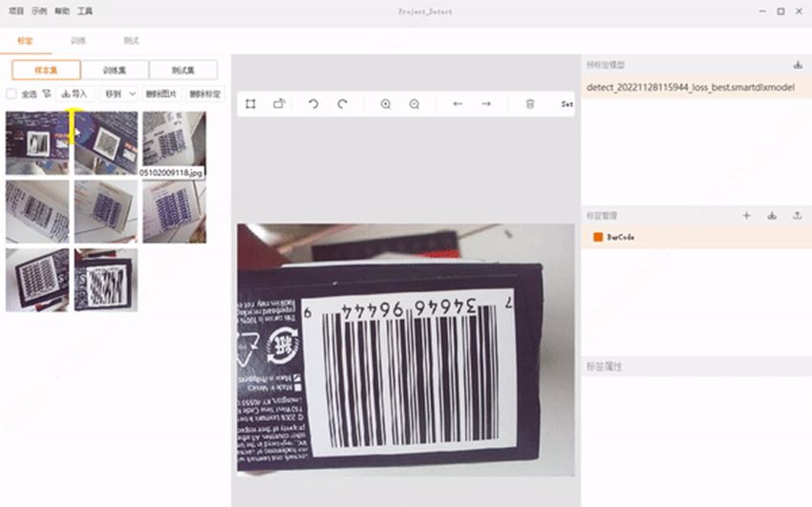Click the 导入 import button

[74, 95]
